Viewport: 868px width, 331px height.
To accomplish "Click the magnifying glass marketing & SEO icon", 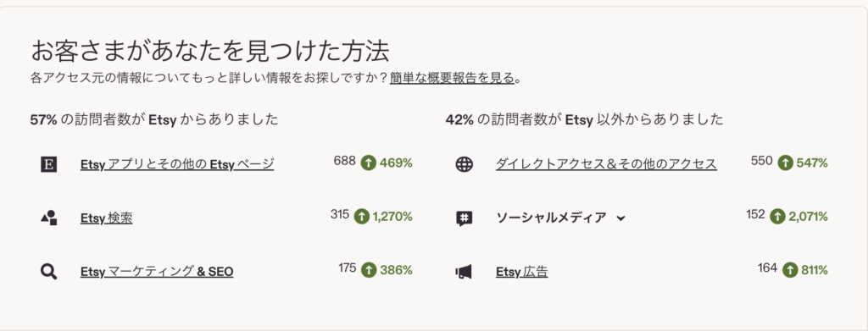I will click(49, 272).
